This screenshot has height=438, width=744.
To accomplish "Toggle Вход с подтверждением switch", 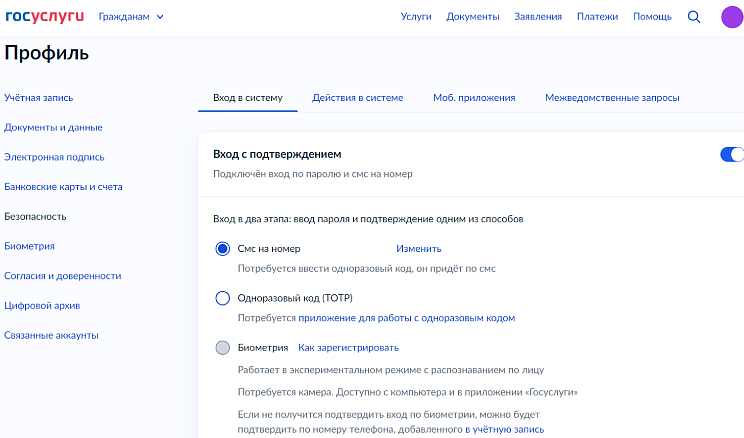I will (732, 154).
